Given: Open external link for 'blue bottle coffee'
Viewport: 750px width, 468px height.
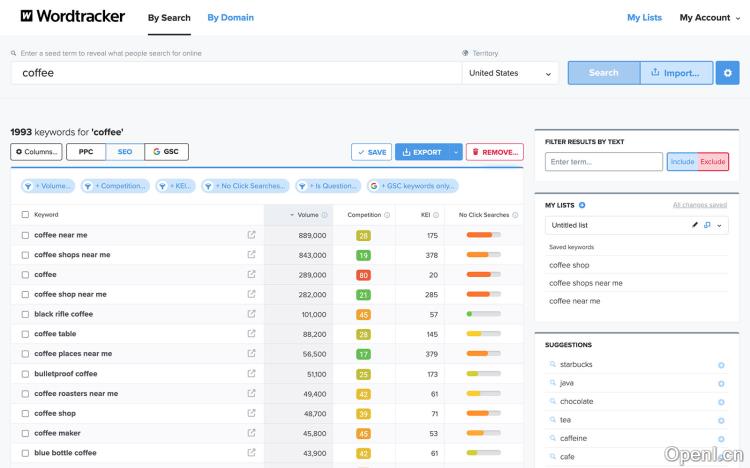Looking at the screenshot, I should point(251,452).
